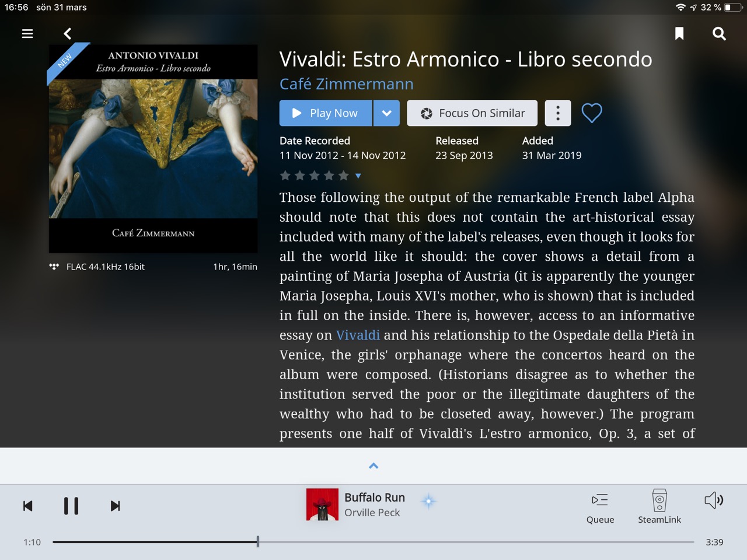
Task: Open Roon Radio sparkle icon beside Buffalo Run
Action: 428,501
